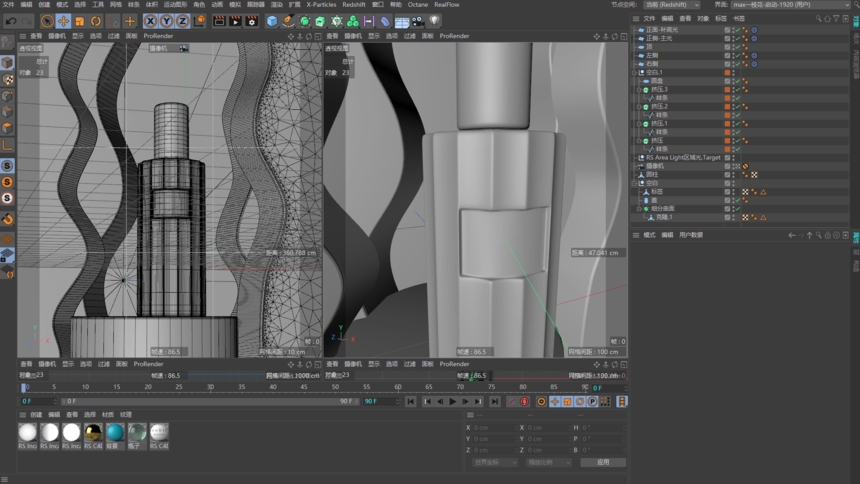Screen dimensions: 860x484
Task: Toggle layer checkbox for 摄像机 object
Action: pos(727,166)
